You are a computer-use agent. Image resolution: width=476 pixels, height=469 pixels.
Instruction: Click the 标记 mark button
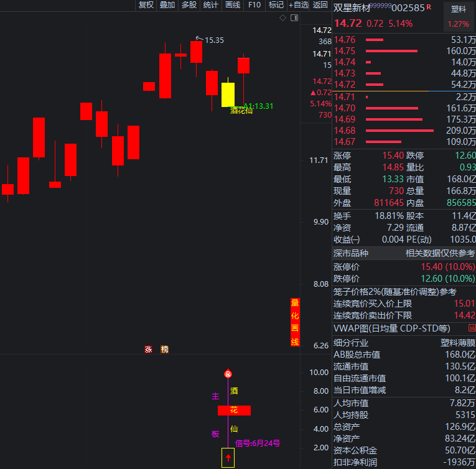276,5
